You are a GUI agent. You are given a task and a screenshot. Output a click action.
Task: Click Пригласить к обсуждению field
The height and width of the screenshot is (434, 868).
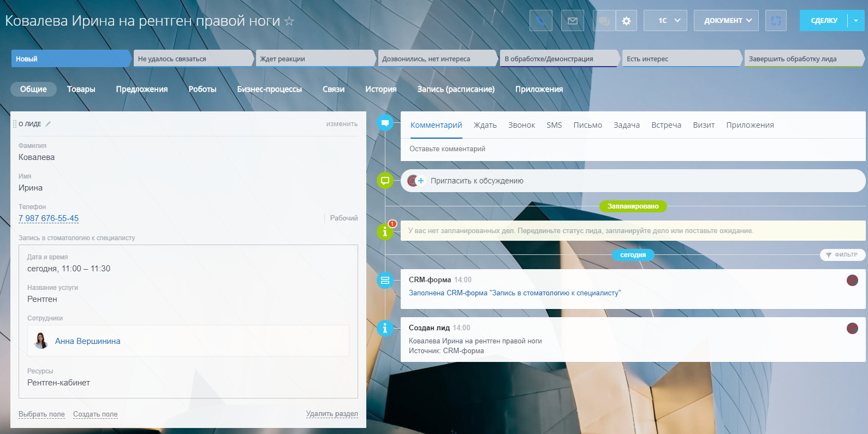click(x=633, y=181)
